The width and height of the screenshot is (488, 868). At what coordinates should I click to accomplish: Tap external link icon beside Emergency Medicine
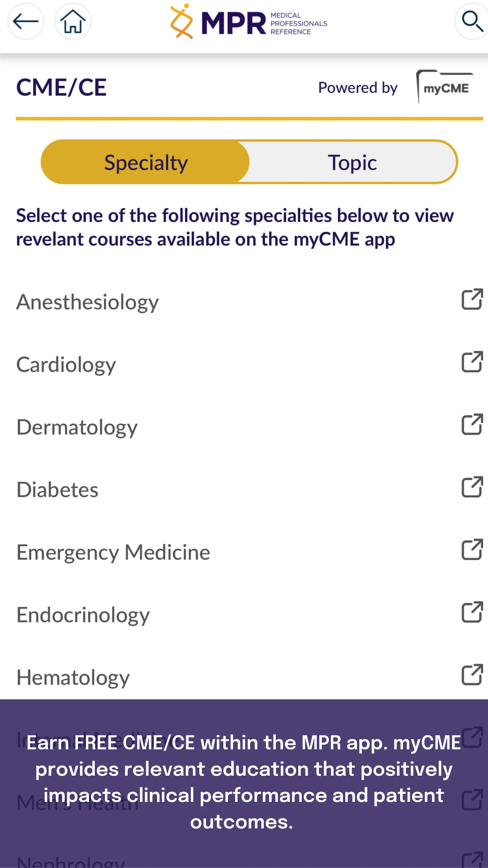click(472, 549)
